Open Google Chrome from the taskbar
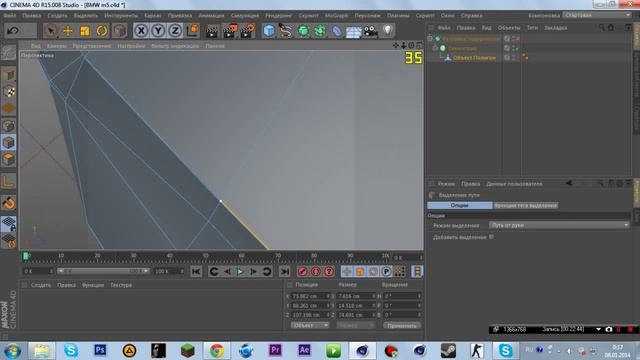Viewport: 640px width, 360px height. pyautogui.click(x=217, y=351)
